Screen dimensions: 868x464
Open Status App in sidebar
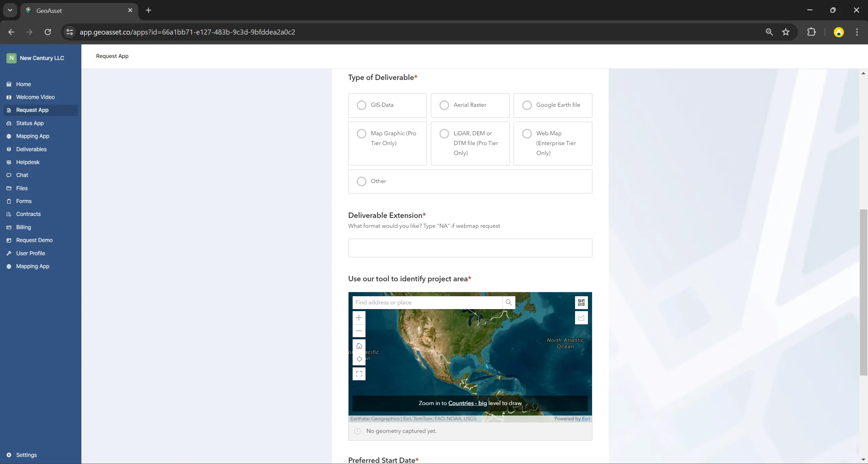tap(30, 123)
